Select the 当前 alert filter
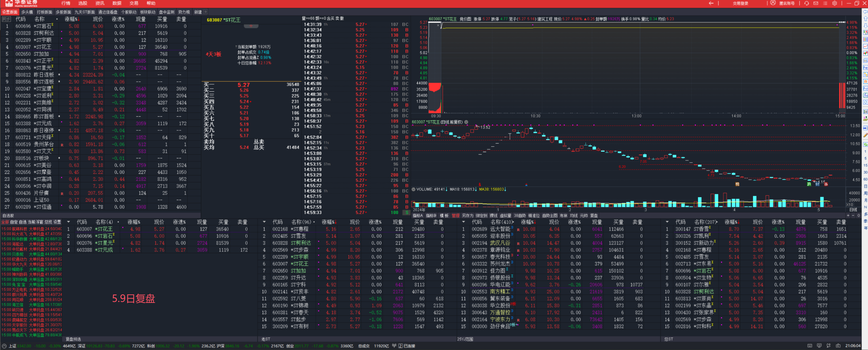The image size is (868, 350). click(x=31, y=222)
